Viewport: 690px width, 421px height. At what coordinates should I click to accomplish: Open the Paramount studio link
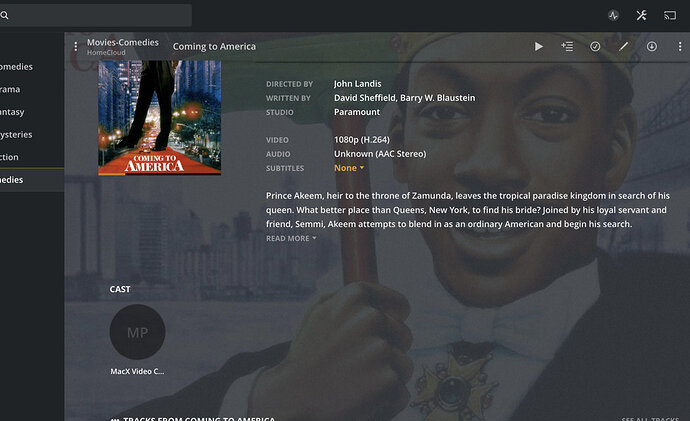click(357, 112)
